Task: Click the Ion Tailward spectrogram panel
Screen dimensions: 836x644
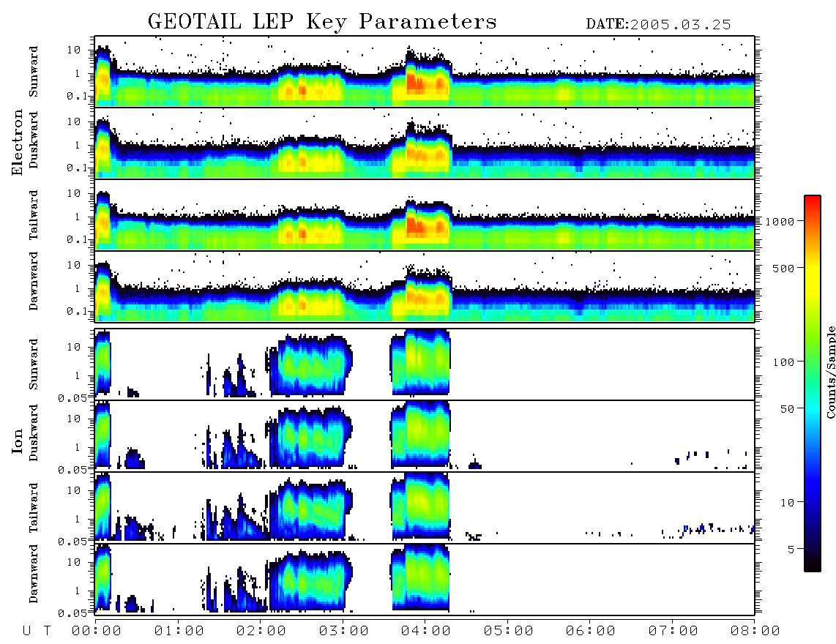Action: tap(425, 508)
